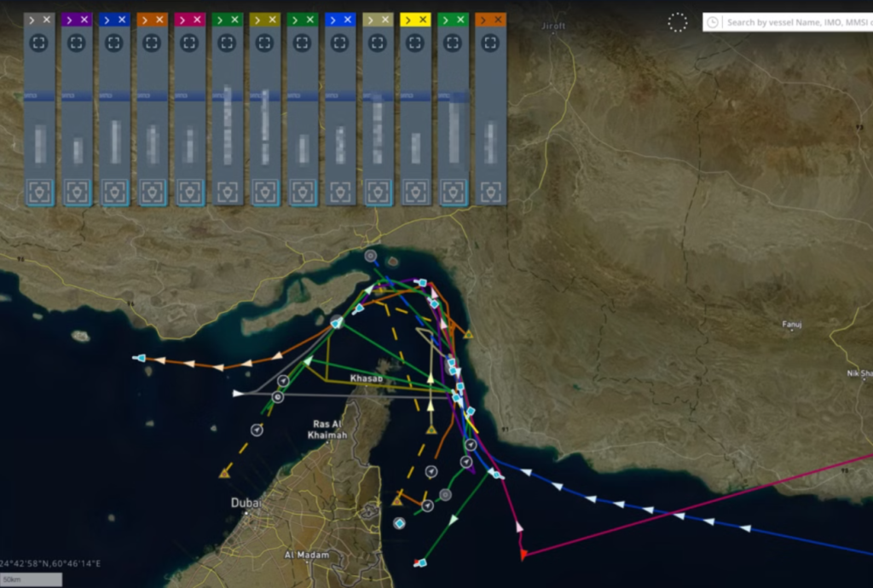Expand the rightmost orange vessel card's chevron
This screenshot has width=873, height=588.
click(483, 17)
